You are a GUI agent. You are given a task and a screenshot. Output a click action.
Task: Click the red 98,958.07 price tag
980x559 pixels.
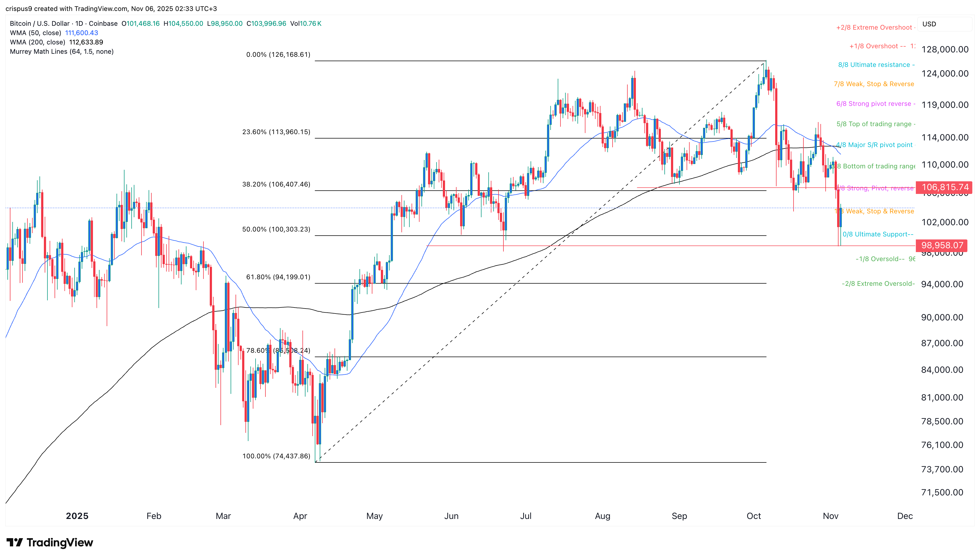(x=942, y=245)
